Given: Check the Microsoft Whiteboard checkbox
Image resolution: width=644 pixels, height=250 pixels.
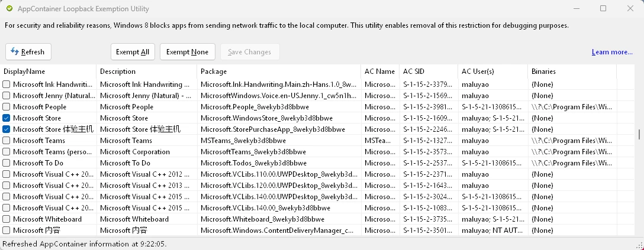Looking at the screenshot, I should point(6,219).
